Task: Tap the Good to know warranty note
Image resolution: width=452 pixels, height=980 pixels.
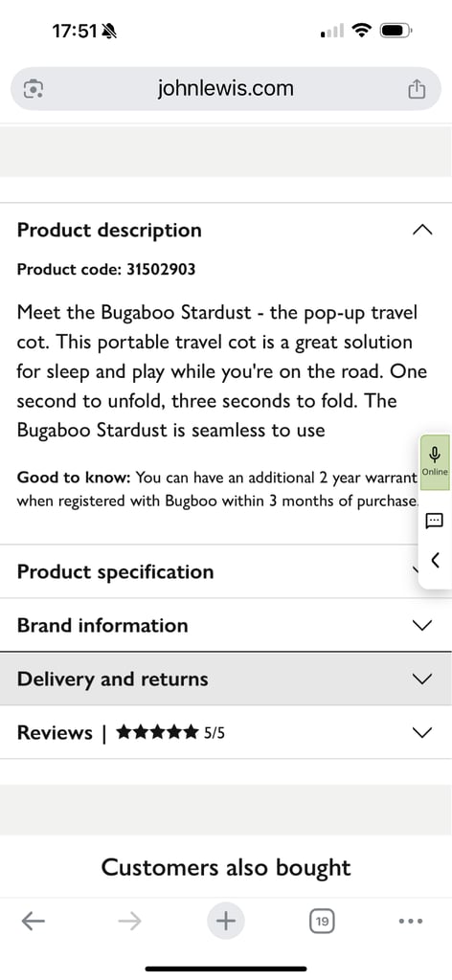Action: (217, 489)
